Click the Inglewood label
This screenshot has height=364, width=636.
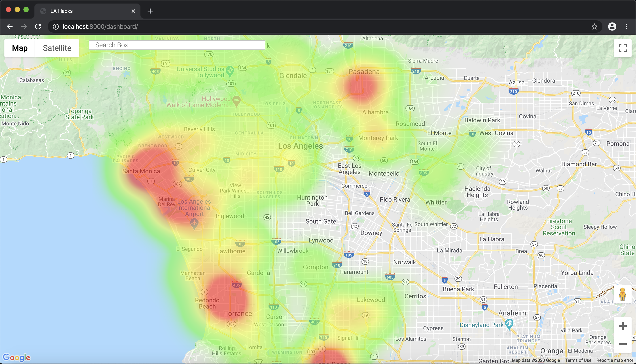tap(230, 216)
